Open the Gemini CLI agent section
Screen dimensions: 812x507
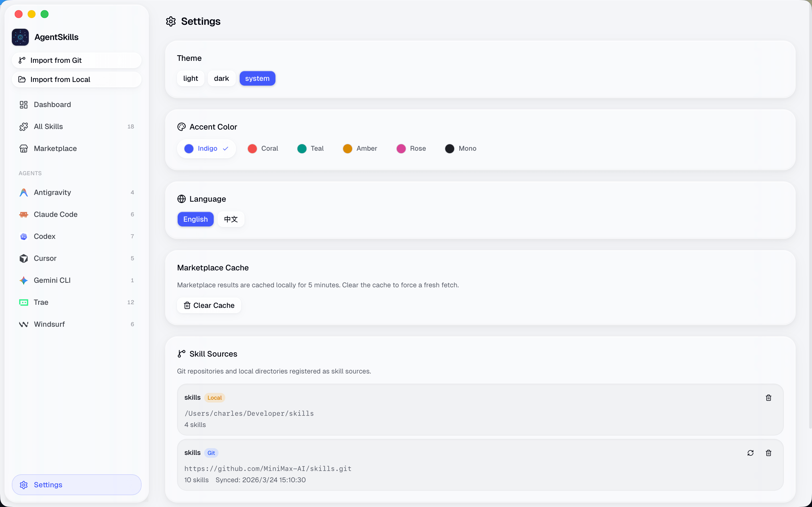click(52, 280)
